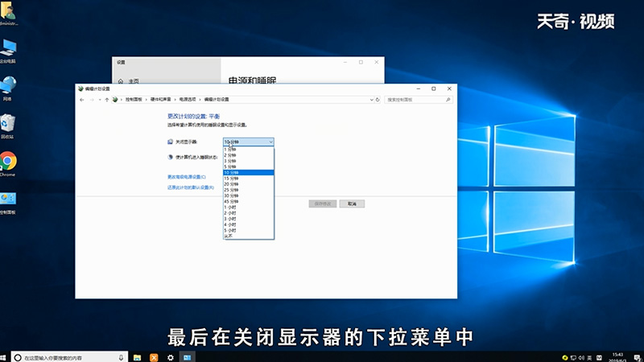Choose 1 分钟 from the list
The image size is (644, 362).
(x=249, y=150)
